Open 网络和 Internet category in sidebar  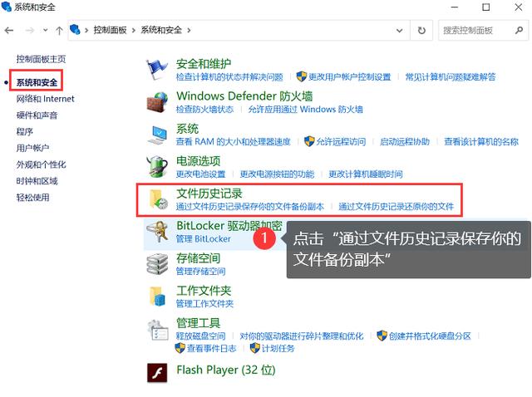[45, 99]
